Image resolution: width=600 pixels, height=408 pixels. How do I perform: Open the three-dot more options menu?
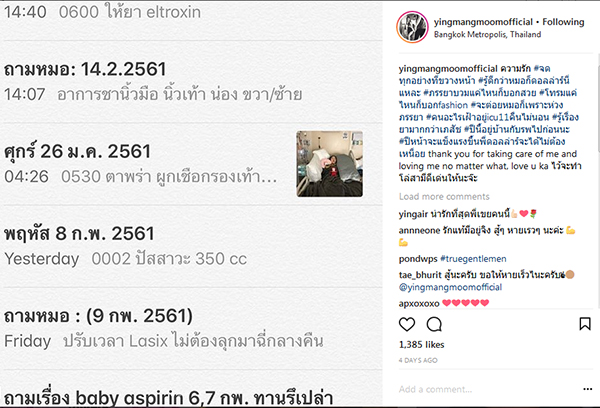coord(587,389)
